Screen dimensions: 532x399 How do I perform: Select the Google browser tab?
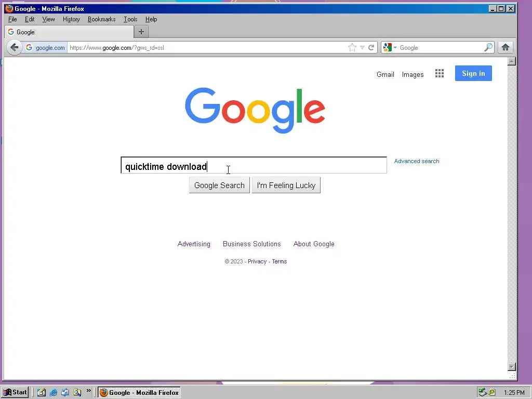pyautogui.click(x=69, y=32)
